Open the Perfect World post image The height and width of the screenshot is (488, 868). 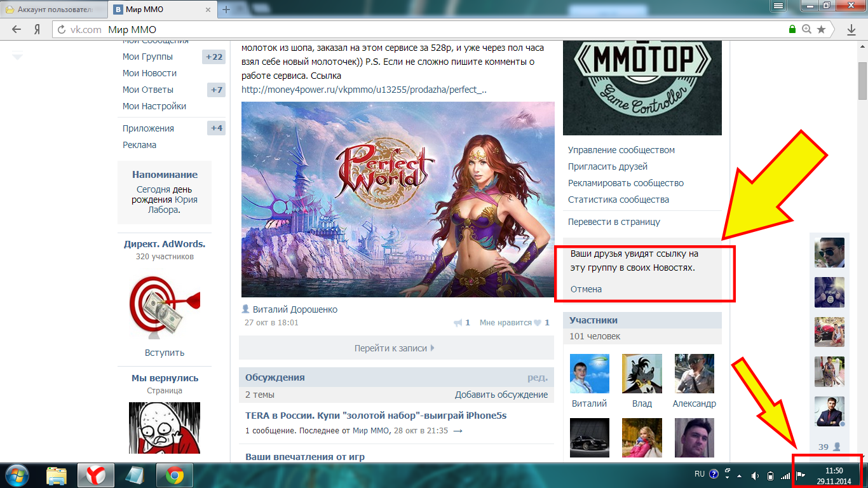click(x=398, y=200)
